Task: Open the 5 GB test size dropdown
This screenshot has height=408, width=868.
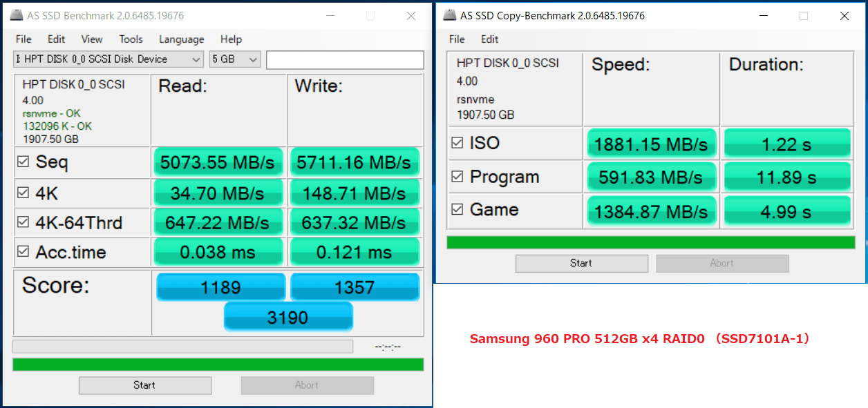Action: point(235,59)
